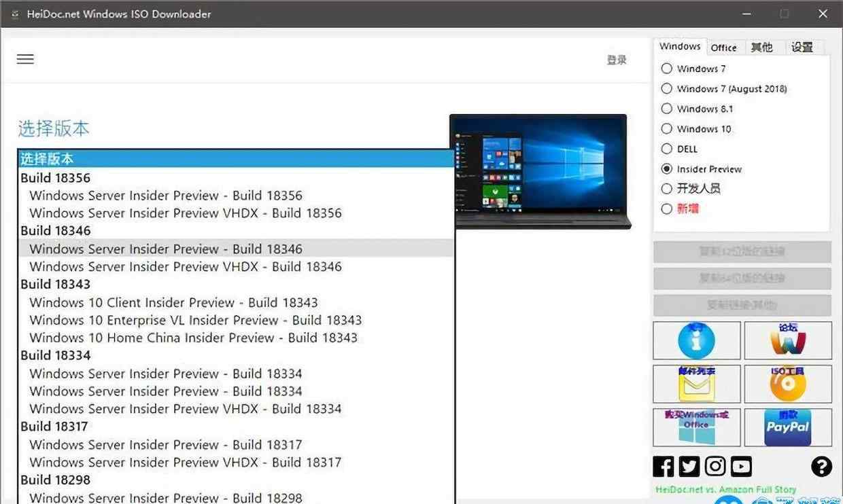Click the 复制64位版的链接 button

coord(742,278)
